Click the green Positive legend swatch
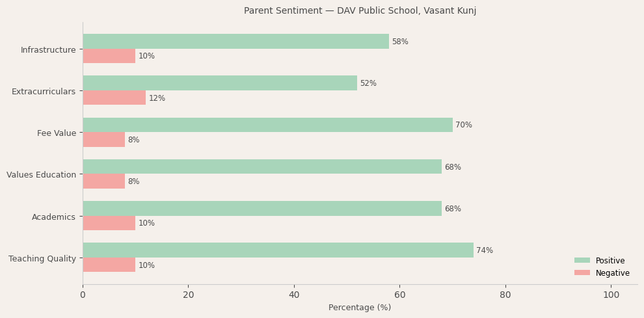644x318 pixels. (x=582, y=261)
